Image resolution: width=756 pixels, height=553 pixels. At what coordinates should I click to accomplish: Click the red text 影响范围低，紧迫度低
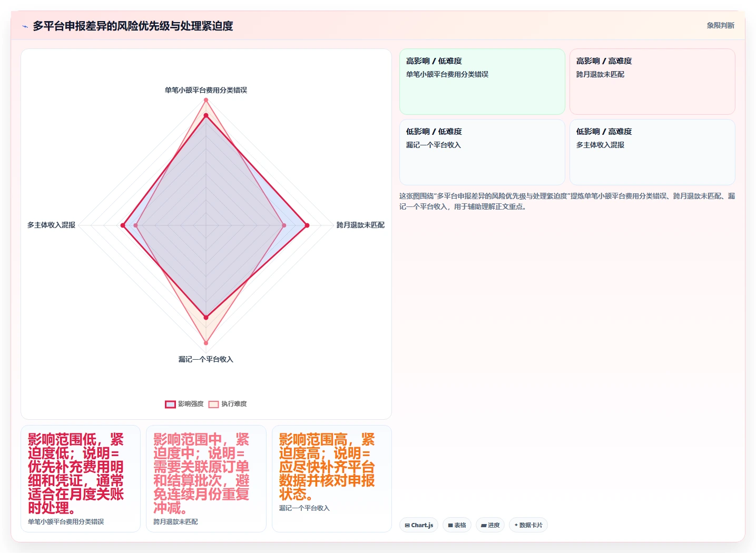(76, 446)
